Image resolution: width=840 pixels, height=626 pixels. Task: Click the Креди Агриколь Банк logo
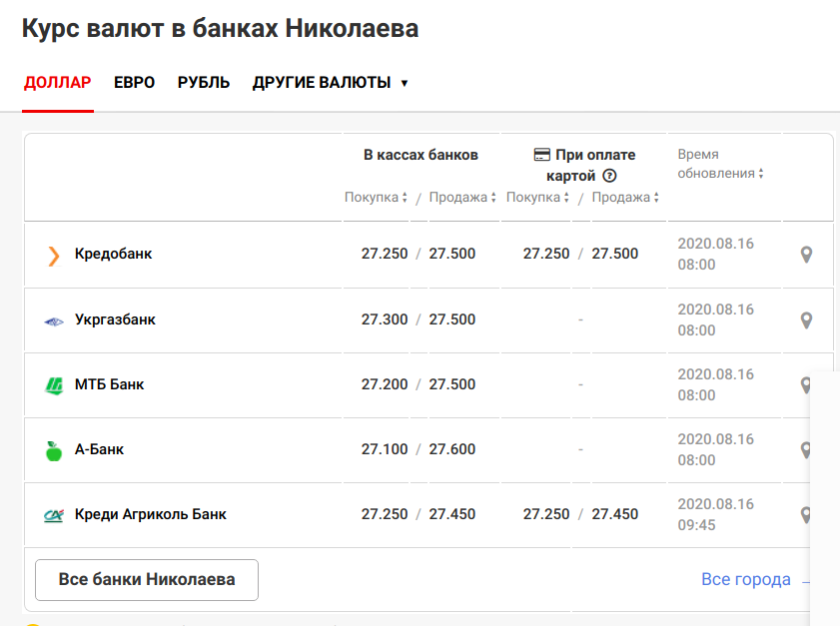pos(54,515)
